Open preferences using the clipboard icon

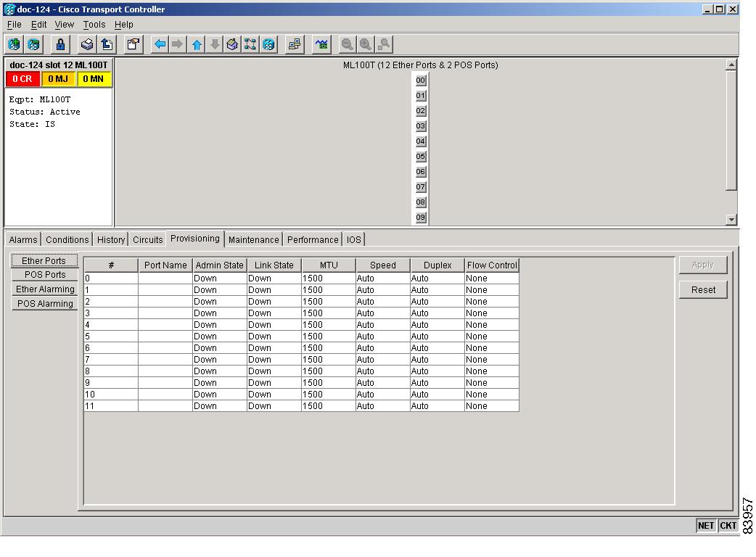133,45
